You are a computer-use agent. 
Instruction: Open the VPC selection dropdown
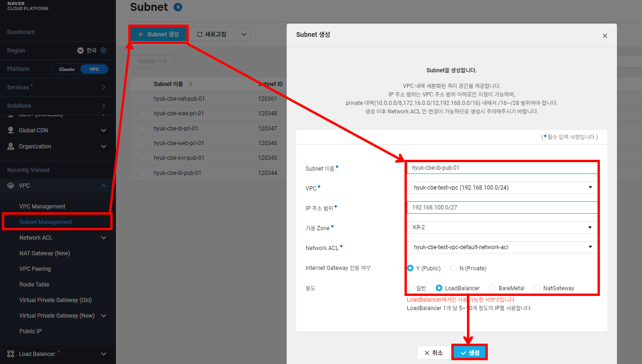502,188
